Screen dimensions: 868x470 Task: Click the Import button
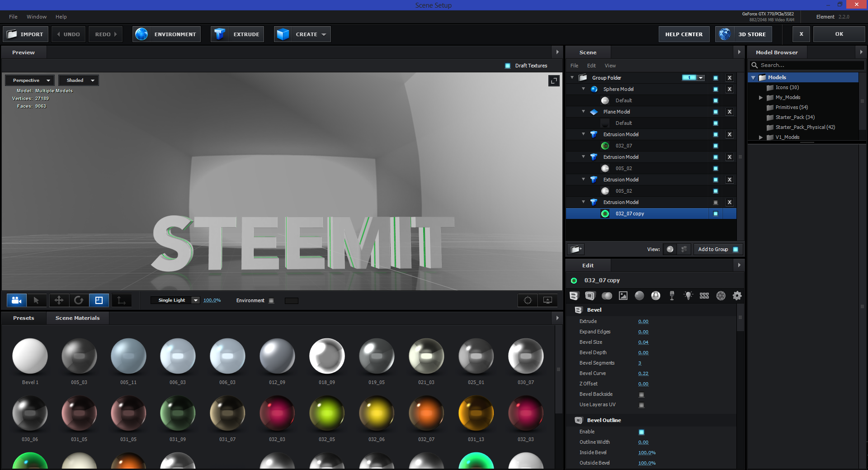[x=25, y=34]
